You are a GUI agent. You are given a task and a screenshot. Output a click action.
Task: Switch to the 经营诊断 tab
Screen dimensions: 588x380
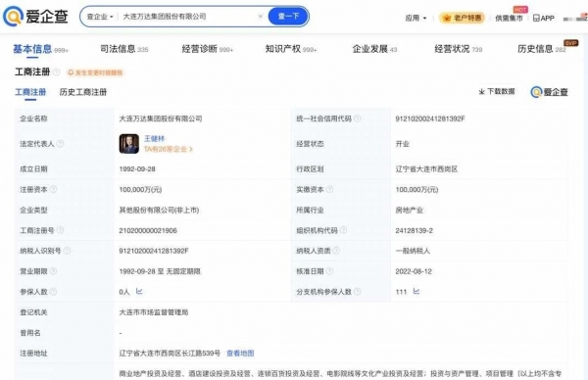click(208, 49)
